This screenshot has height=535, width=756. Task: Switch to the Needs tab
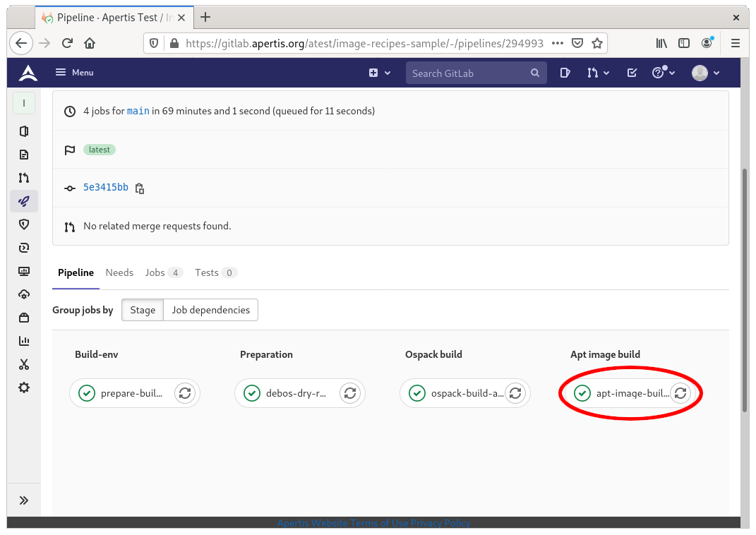119,273
